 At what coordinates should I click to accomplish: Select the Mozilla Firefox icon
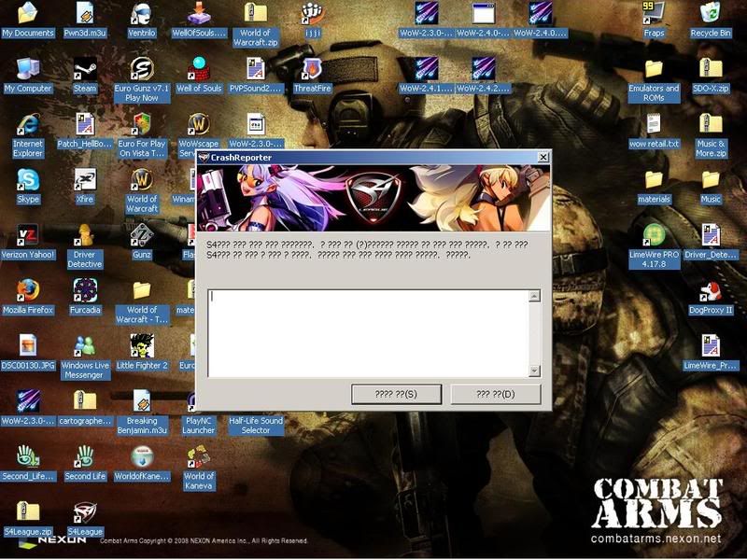coord(28,291)
